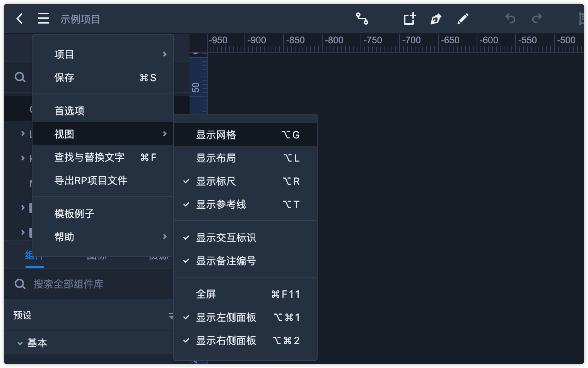
Task: Select the Pencil tool icon
Action: coord(463,19)
